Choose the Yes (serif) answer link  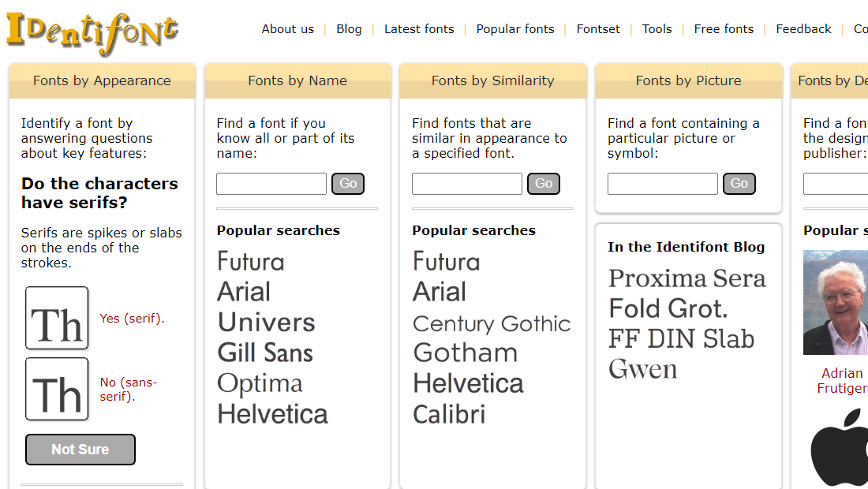132,319
